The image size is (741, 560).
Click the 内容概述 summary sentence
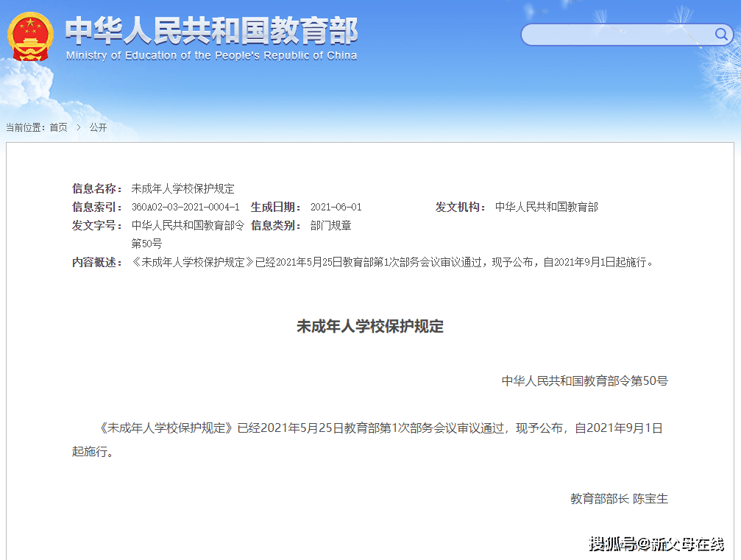[x=392, y=262]
